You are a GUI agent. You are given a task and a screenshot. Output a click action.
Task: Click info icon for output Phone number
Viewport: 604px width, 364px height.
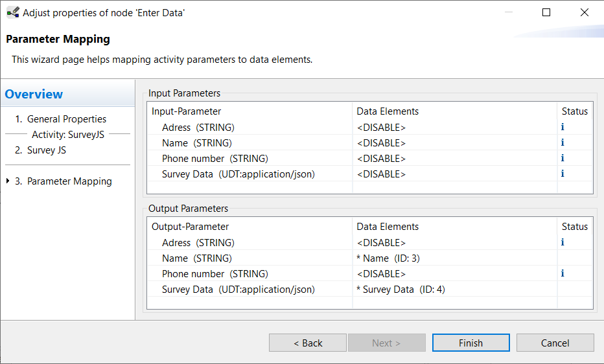[563, 273]
